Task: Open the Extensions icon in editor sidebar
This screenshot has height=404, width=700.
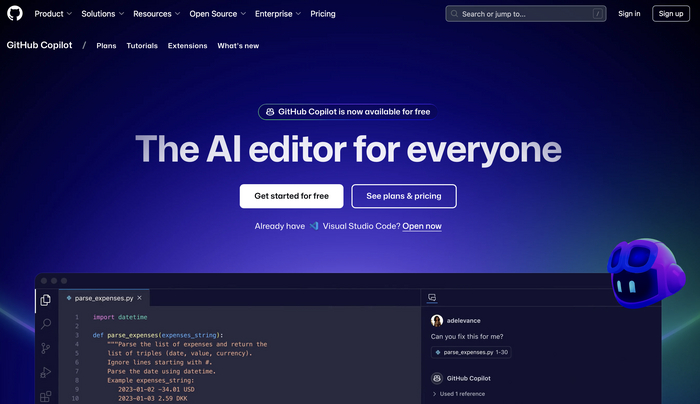Action: point(46,396)
